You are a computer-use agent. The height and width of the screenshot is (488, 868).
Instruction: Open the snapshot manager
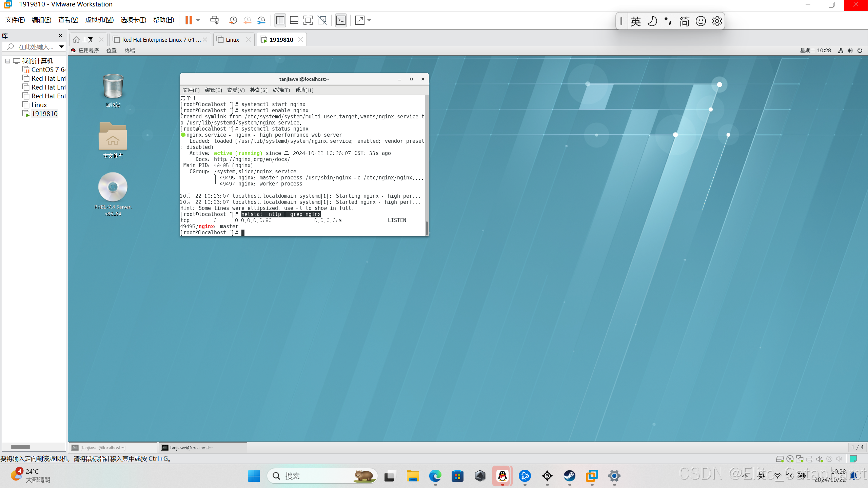261,20
